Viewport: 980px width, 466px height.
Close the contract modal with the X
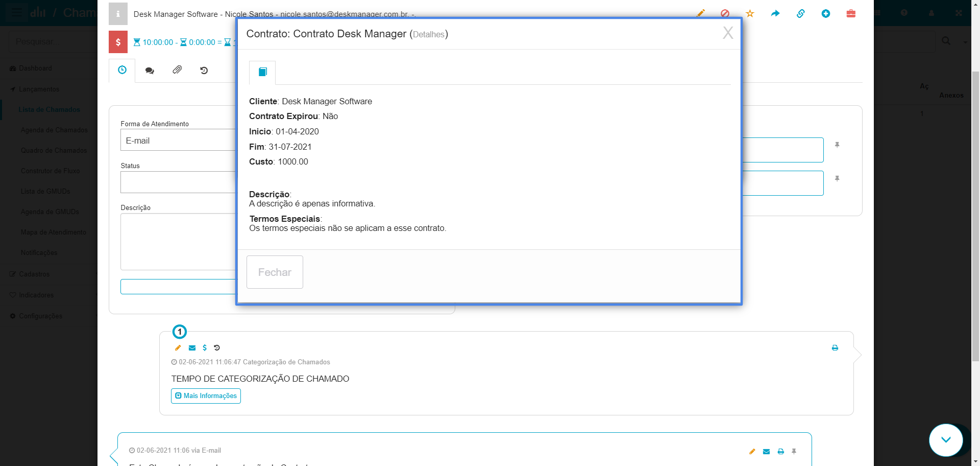point(728,33)
